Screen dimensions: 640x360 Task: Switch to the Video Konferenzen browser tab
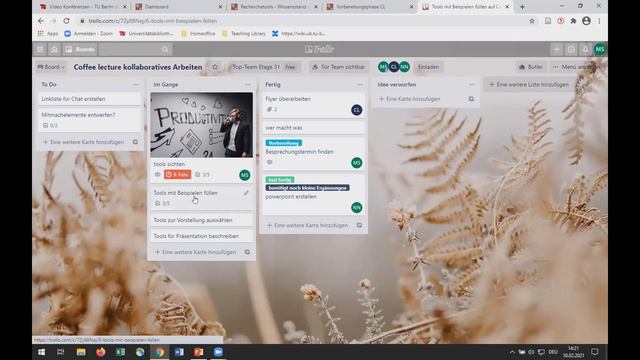[x=80, y=7]
